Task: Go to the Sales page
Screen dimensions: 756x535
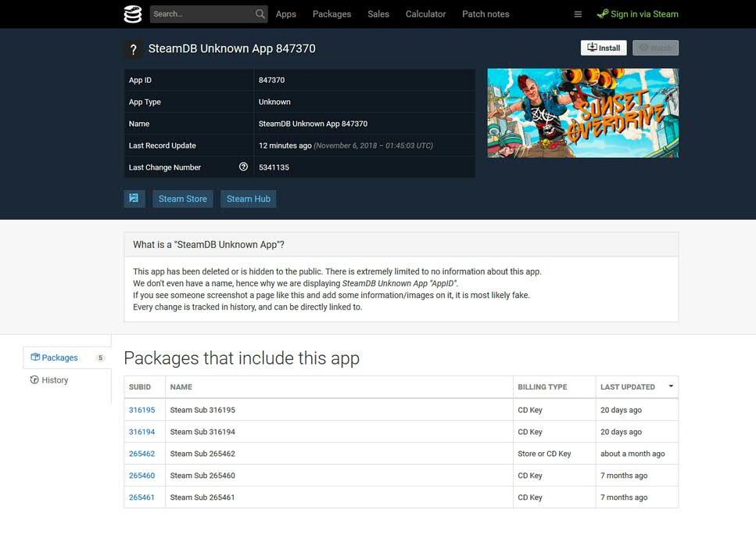Action: 378,14
